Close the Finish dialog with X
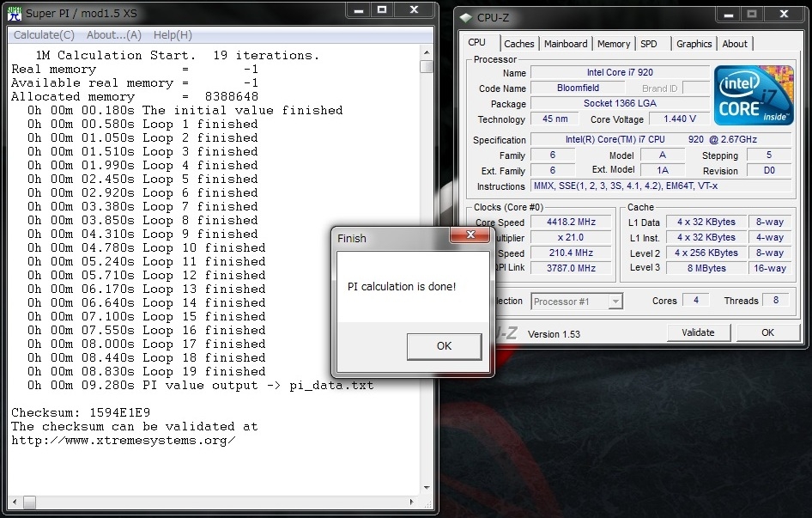Screen dimensions: 812x518 pos(470,235)
